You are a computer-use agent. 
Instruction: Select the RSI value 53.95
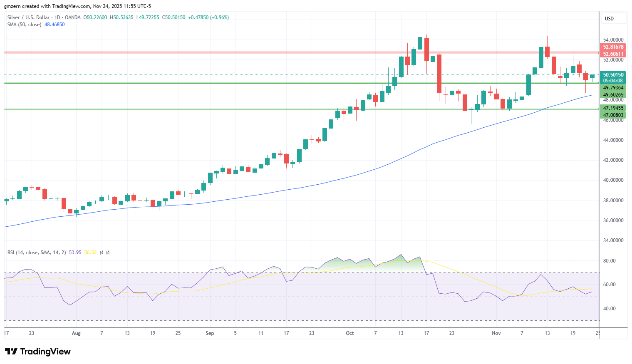(75, 253)
